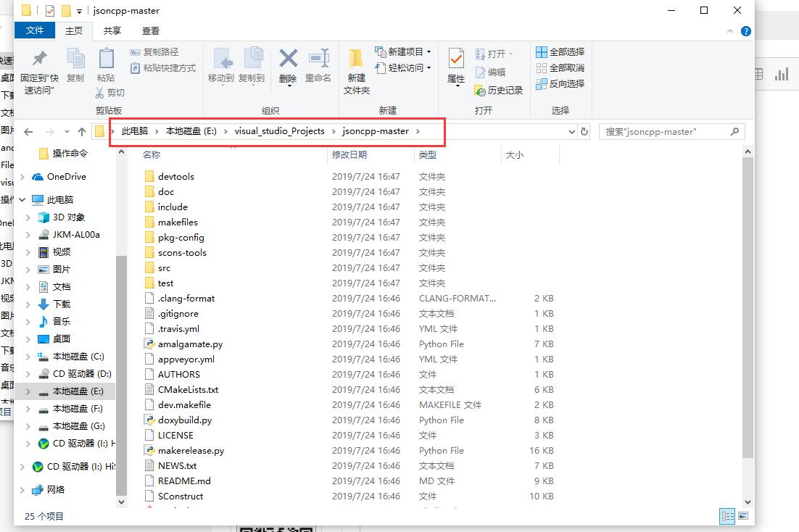Open 历史记录 file history
This screenshot has height=532, width=799.
point(500,91)
